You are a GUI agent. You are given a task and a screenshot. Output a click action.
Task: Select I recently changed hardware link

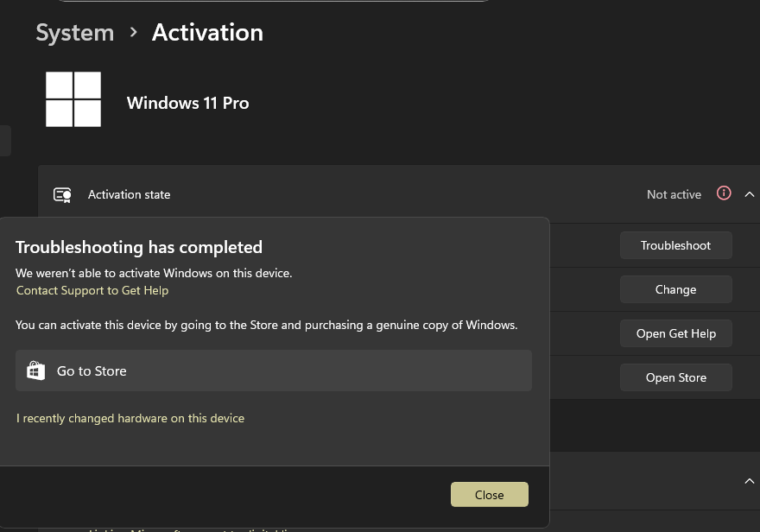(x=130, y=418)
